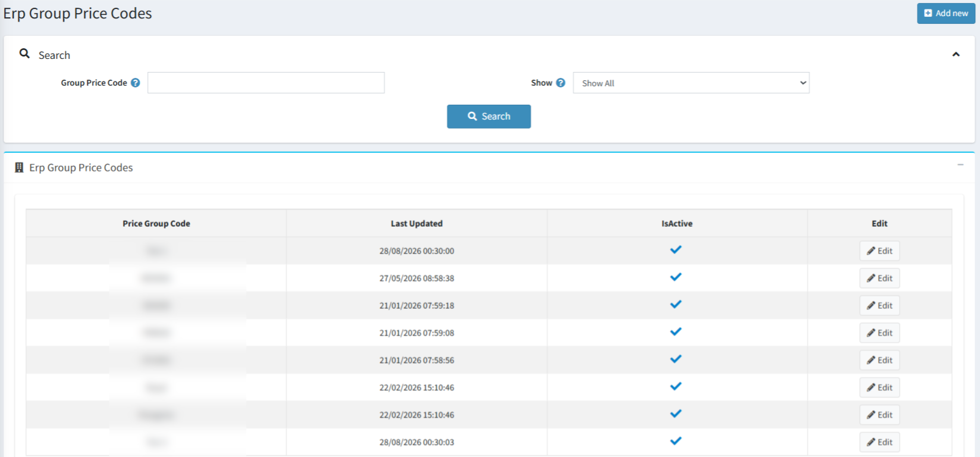
Task: Click the active checkmark for 28/08/2026 00:30:03 row
Action: pos(676,441)
